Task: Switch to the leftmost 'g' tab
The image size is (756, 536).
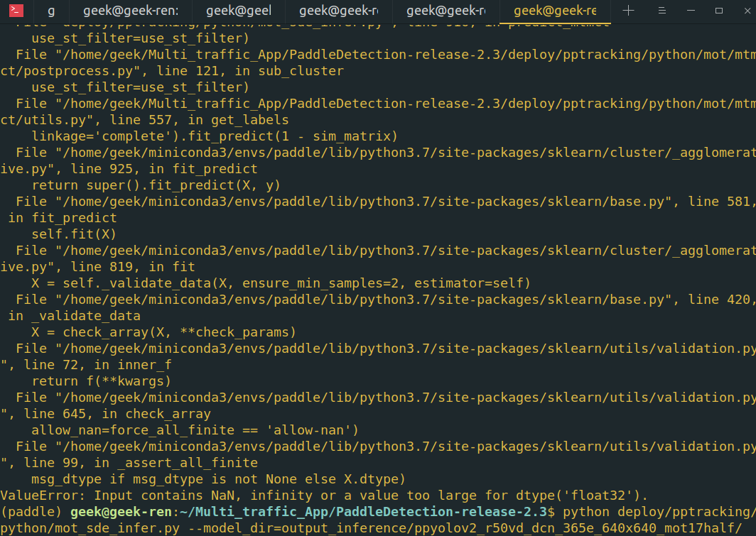Action: click(x=49, y=11)
